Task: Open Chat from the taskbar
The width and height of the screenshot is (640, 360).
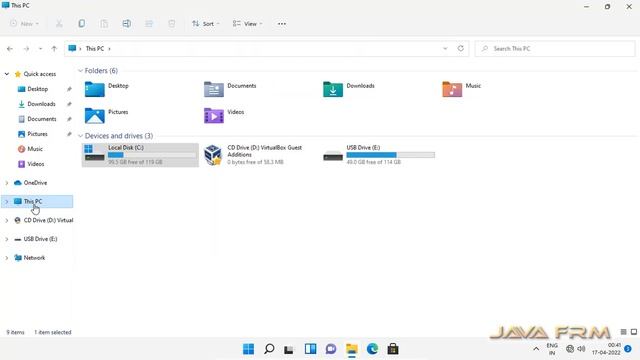Action: click(331, 349)
